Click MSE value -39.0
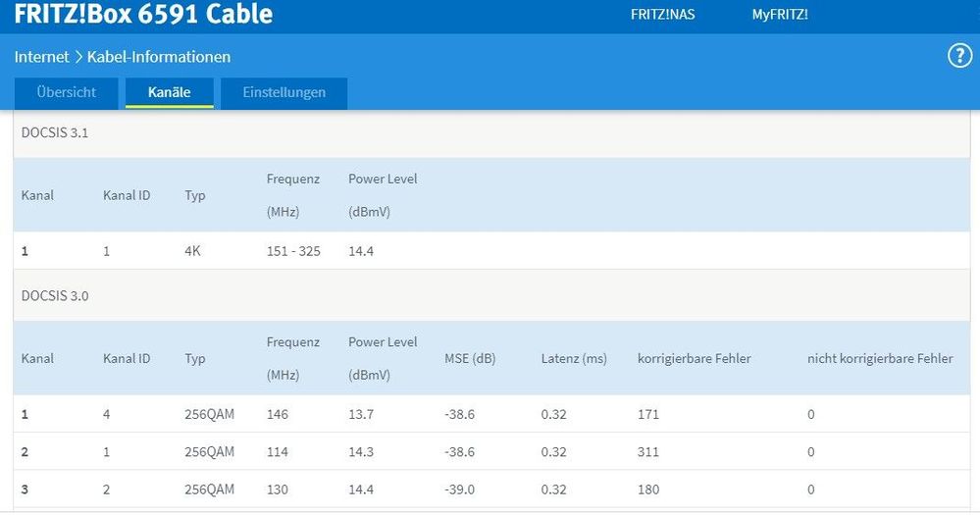The image size is (980, 515). (459, 489)
